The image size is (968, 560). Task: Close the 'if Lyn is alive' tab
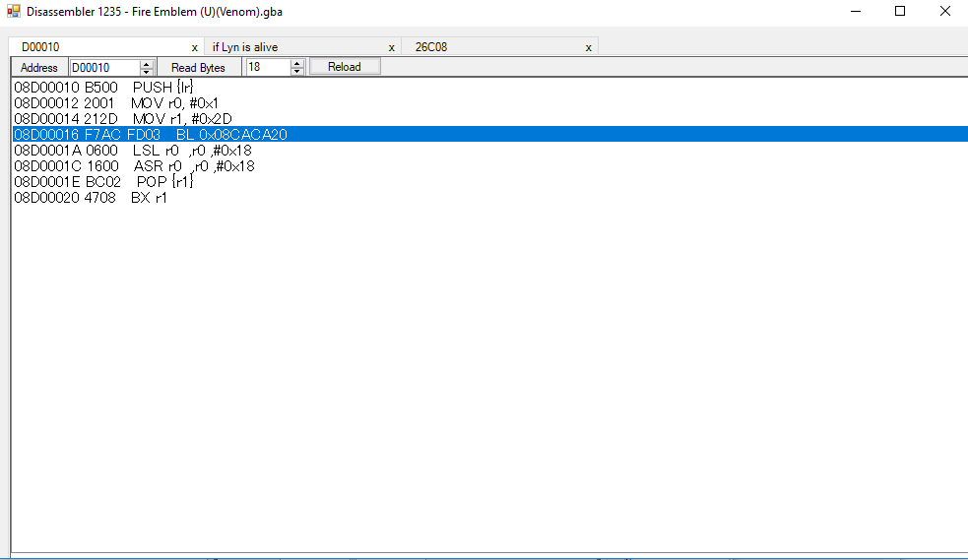coord(391,47)
